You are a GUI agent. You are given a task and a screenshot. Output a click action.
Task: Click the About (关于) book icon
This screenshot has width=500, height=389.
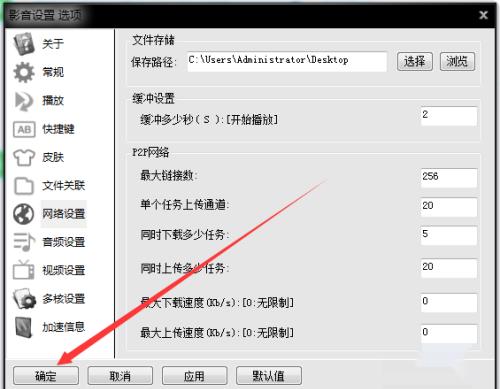coord(24,43)
